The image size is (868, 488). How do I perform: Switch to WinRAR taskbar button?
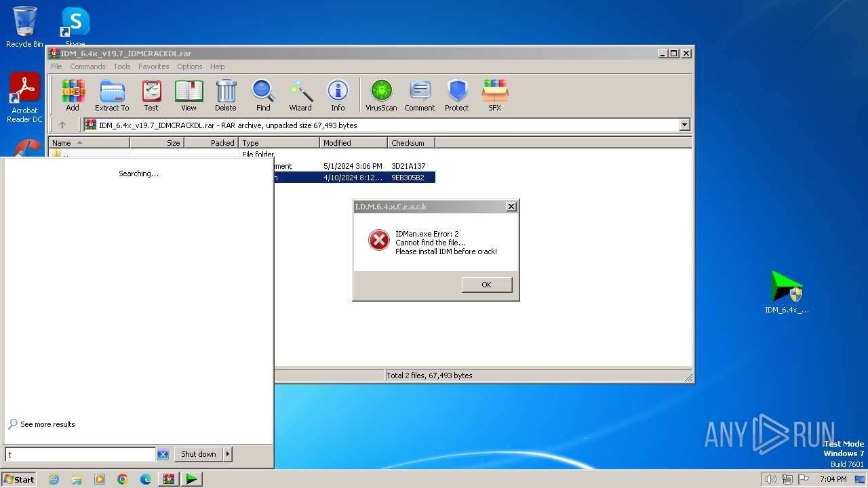pos(169,479)
